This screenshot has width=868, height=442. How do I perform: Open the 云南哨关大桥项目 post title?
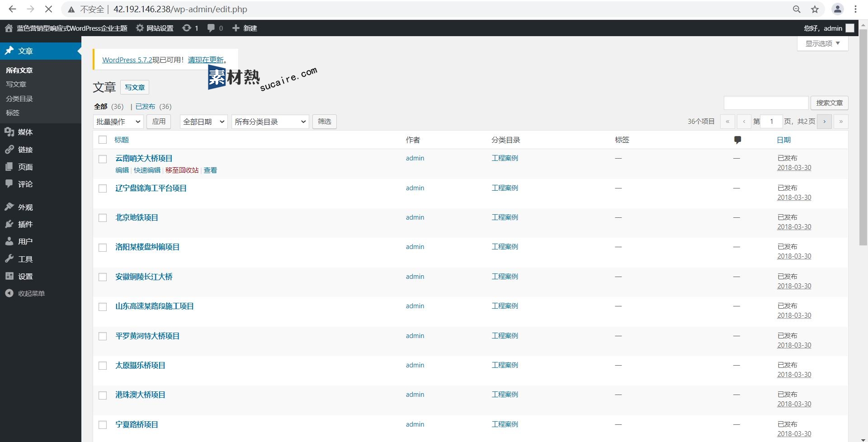(x=144, y=158)
